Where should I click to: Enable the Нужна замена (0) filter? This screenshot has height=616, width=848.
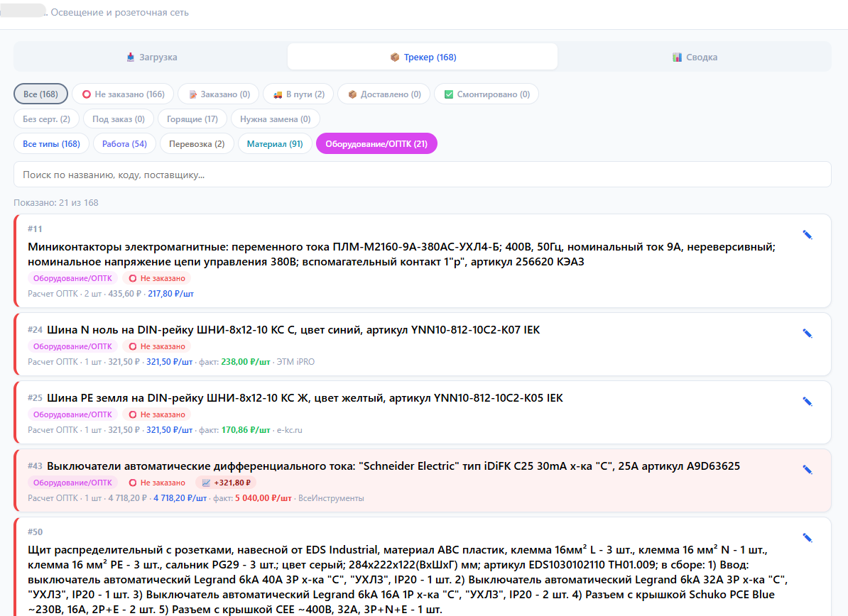[x=276, y=119]
